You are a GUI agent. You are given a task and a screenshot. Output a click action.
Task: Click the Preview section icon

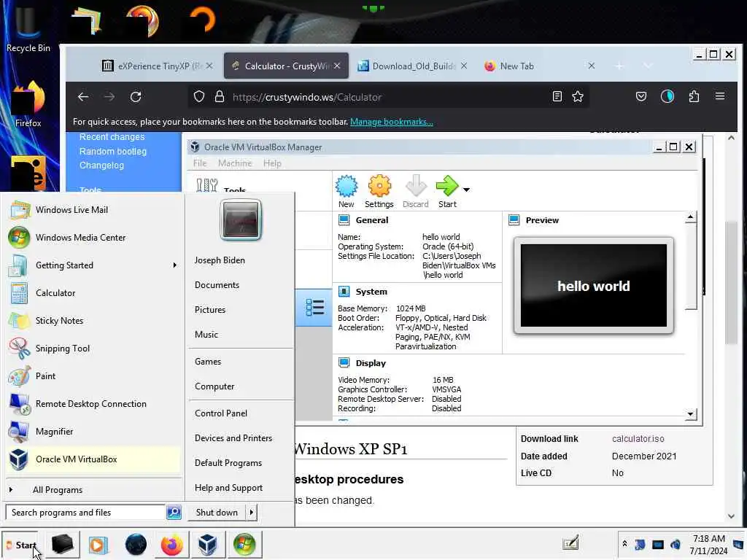[x=514, y=220]
